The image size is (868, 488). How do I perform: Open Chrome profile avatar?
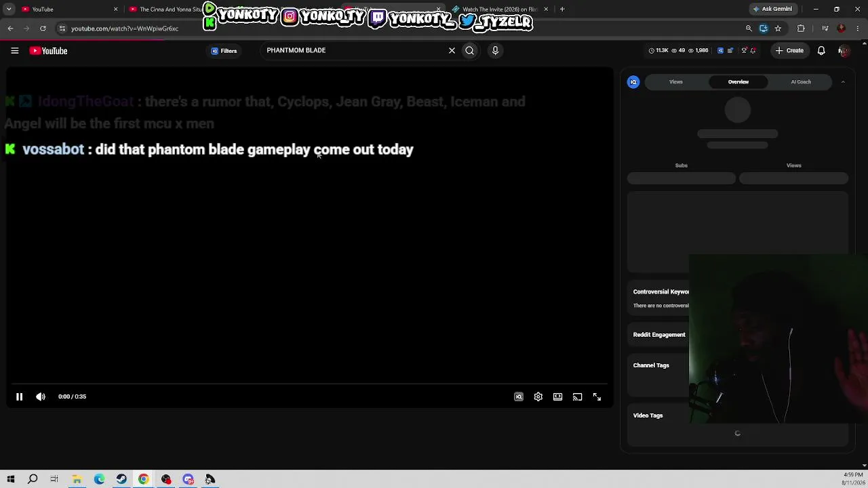842,28
